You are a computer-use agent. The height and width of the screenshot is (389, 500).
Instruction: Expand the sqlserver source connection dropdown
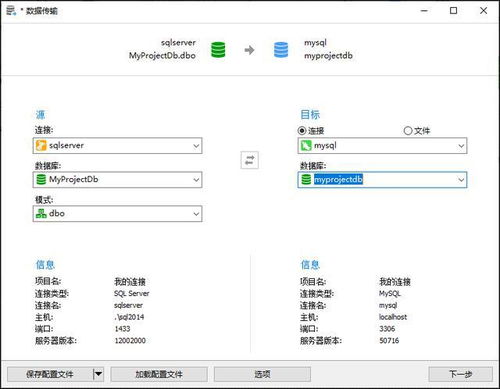coord(196,146)
